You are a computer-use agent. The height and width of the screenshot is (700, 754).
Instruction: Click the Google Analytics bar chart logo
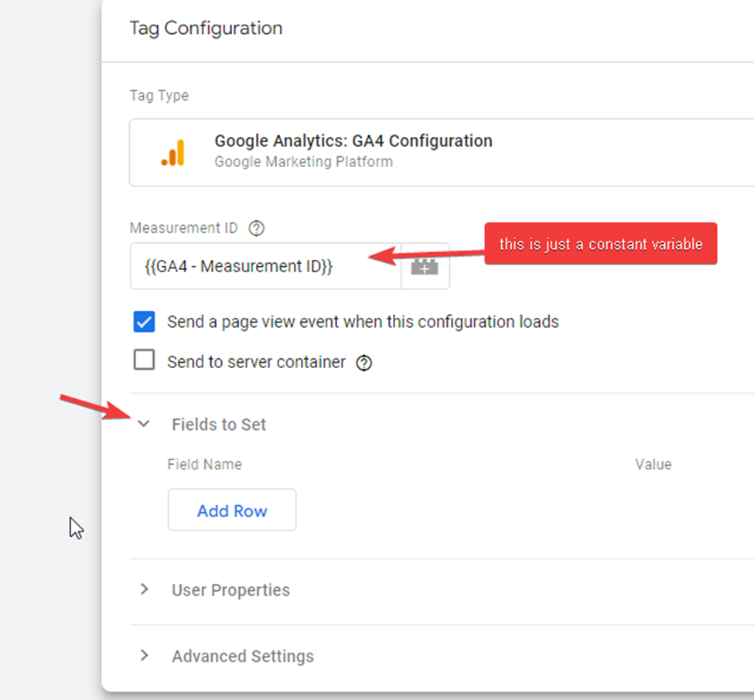pyautogui.click(x=173, y=152)
